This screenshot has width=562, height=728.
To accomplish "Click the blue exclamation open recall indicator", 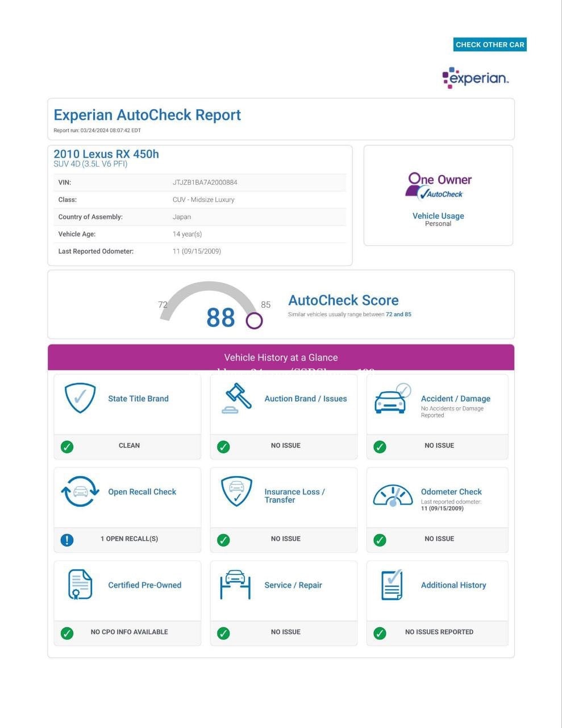I will (x=67, y=539).
